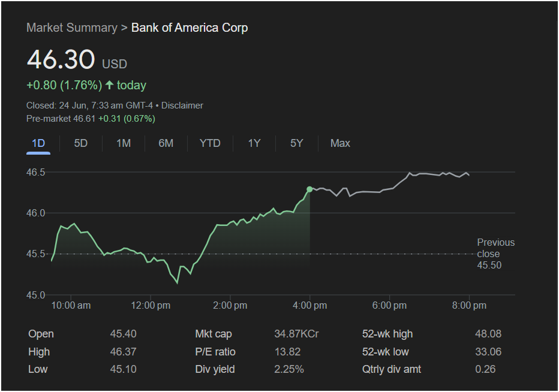Show the Max time range tab
The width and height of the screenshot is (559, 392).
tap(340, 143)
